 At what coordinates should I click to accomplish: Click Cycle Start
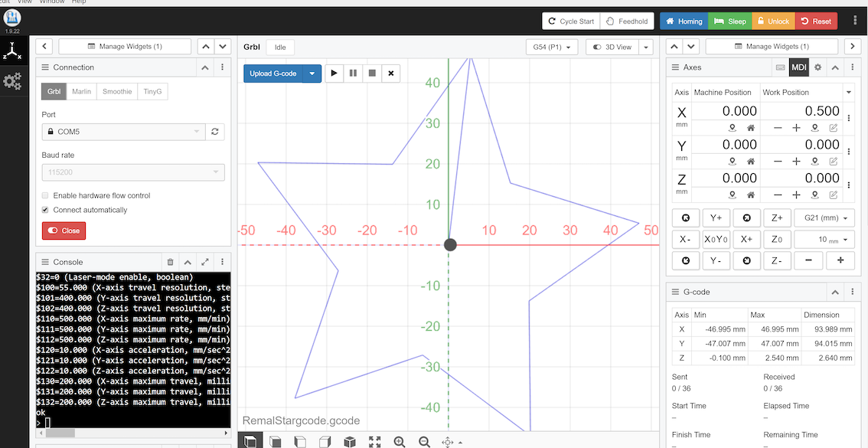tap(571, 21)
